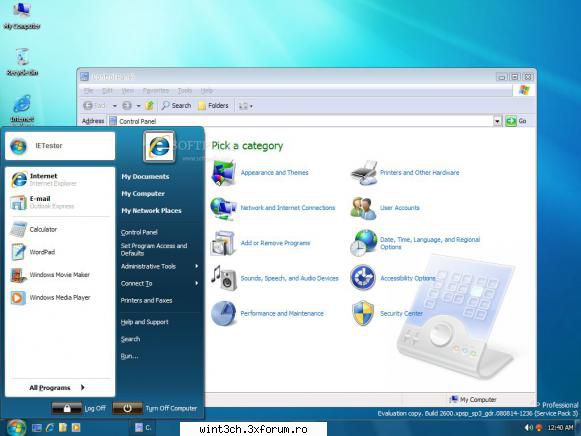
Task: Expand All Programs menu
Action: click(x=57, y=387)
